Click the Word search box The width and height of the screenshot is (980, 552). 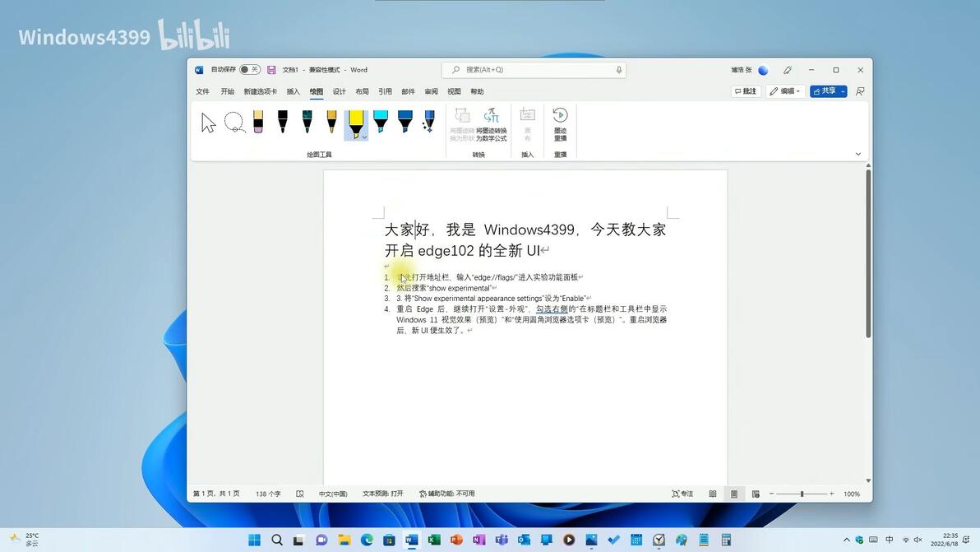point(534,70)
